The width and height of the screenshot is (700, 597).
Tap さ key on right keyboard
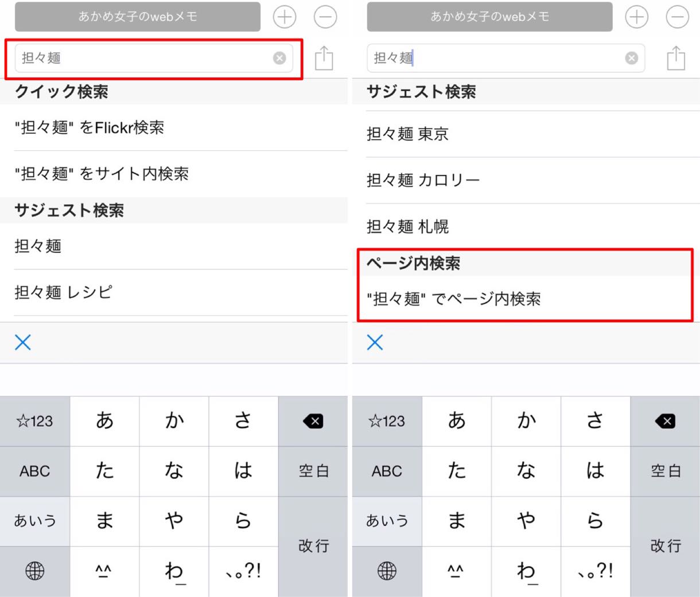point(596,422)
